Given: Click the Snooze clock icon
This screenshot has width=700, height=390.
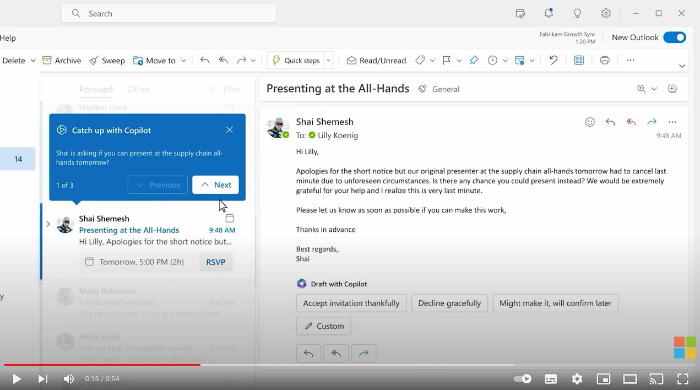Looking at the screenshot, I should (x=492, y=60).
